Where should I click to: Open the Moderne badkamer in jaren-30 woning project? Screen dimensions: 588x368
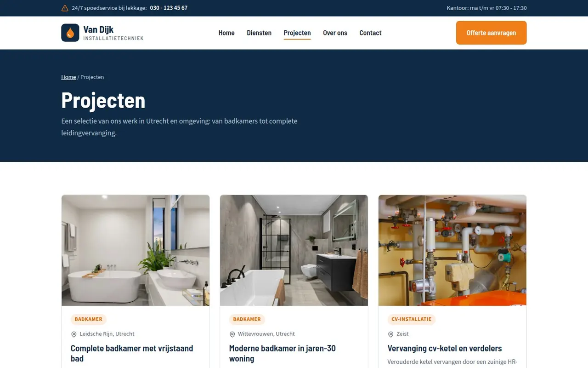(283, 353)
